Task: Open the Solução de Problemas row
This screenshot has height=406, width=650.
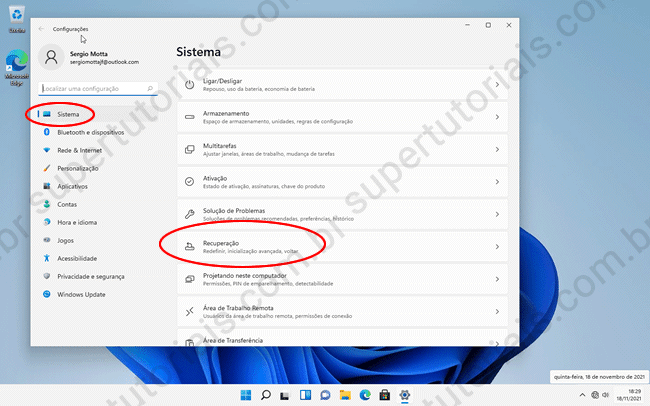Action: point(340,214)
